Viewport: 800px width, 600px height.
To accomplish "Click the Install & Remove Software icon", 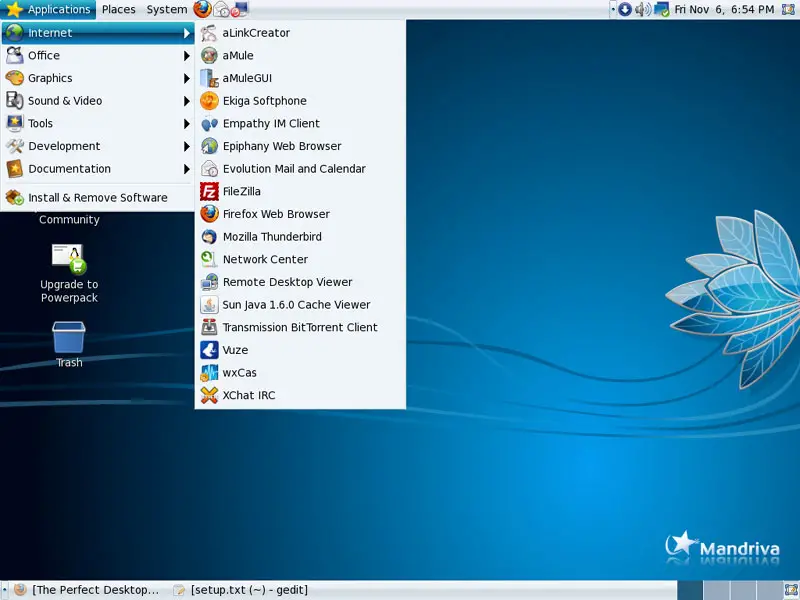I will click(x=15, y=197).
